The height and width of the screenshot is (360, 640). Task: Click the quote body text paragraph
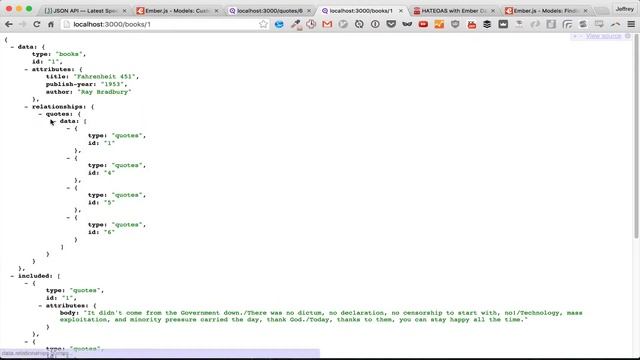(x=321, y=316)
